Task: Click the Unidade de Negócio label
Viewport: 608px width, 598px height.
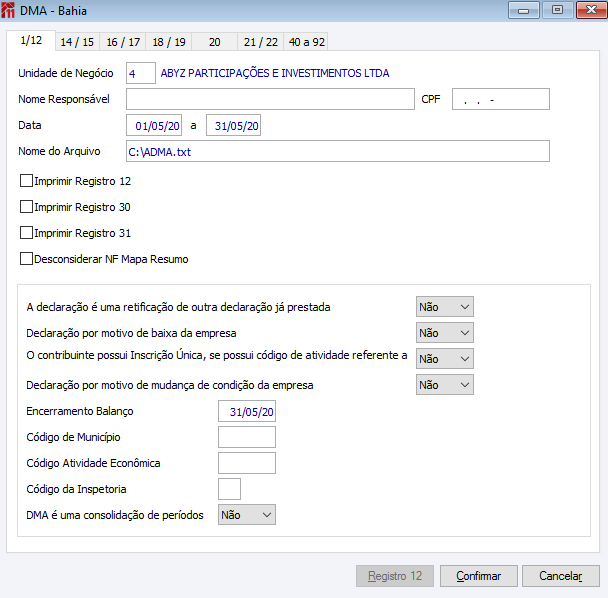Action: click(66, 73)
